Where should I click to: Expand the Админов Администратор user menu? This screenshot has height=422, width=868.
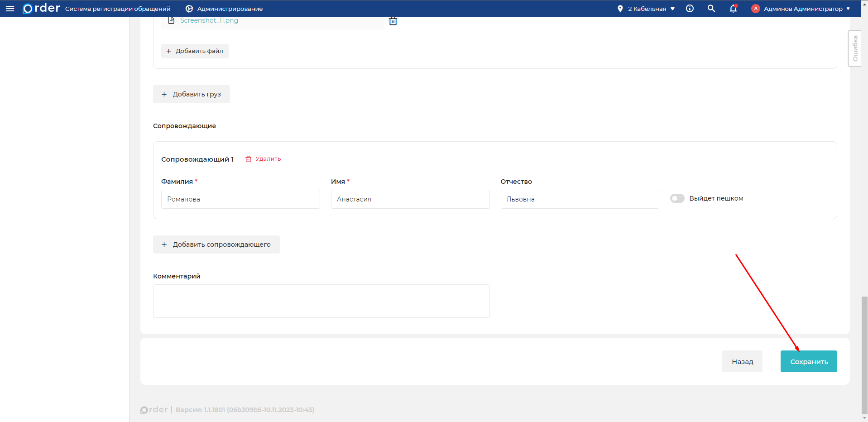coord(807,9)
